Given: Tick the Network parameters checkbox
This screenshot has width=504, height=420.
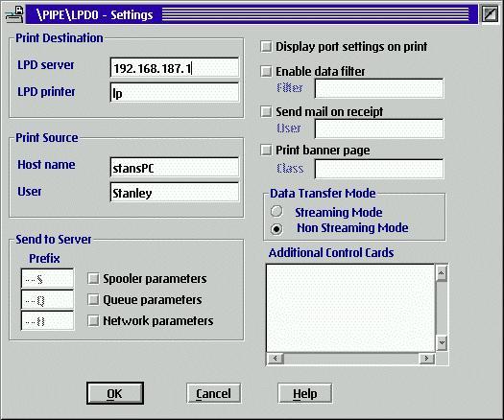Looking at the screenshot, I should (93, 321).
